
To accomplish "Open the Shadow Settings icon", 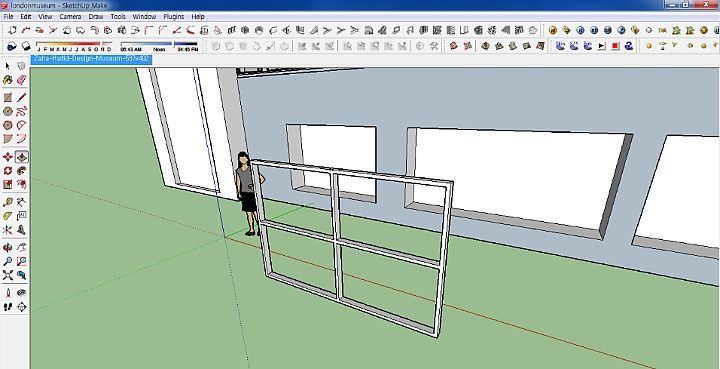I will (12, 46).
